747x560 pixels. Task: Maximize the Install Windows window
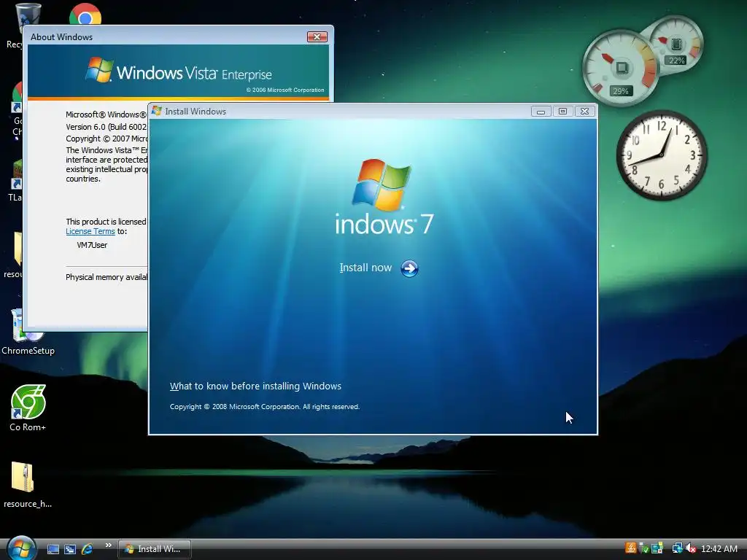point(562,112)
